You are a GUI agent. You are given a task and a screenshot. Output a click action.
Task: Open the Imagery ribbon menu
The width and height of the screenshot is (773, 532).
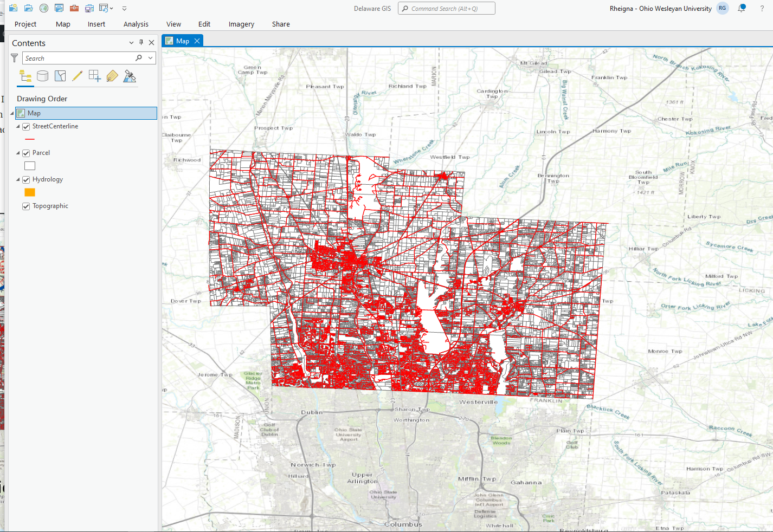tap(241, 24)
